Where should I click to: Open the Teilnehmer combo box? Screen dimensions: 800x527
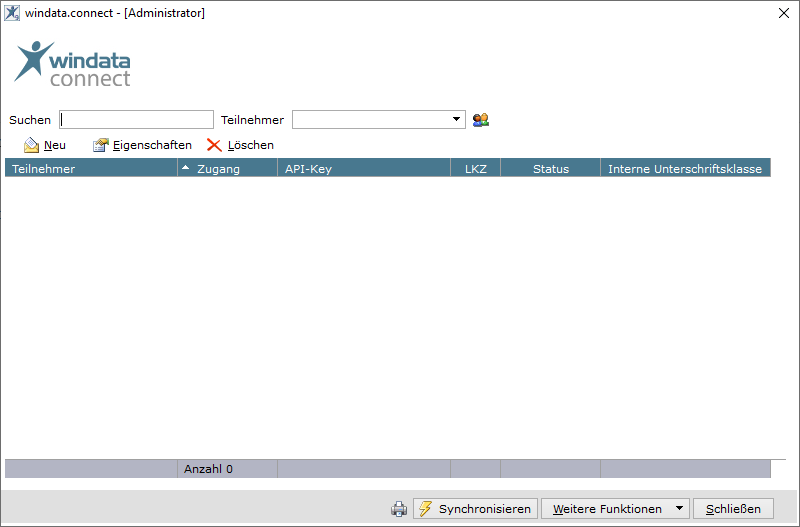(x=379, y=119)
